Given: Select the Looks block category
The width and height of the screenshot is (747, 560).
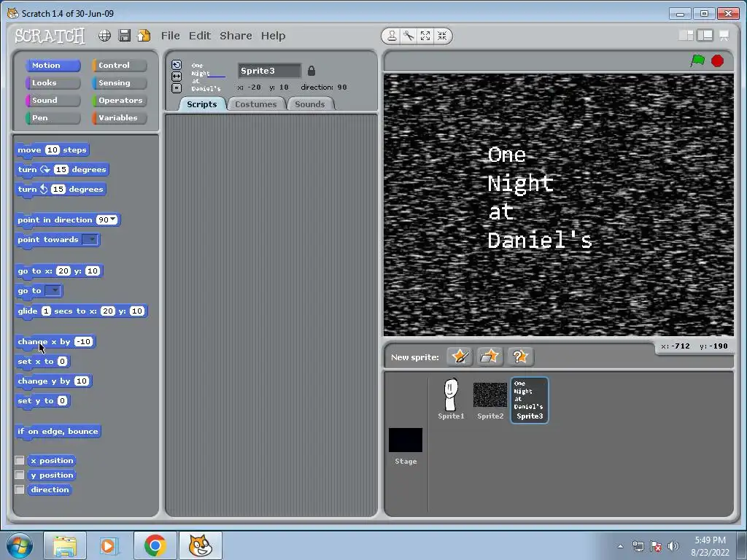Looking at the screenshot, I should [53, 83].
